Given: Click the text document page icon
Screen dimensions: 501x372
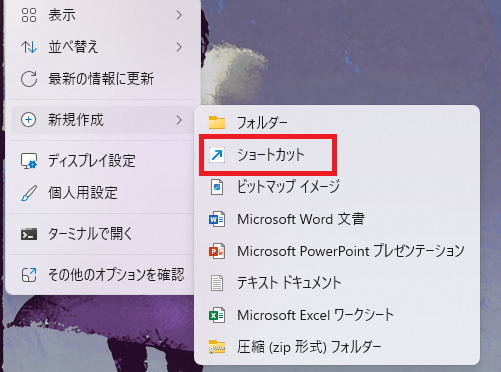Looking at the screenshot, I should [217, 283].
